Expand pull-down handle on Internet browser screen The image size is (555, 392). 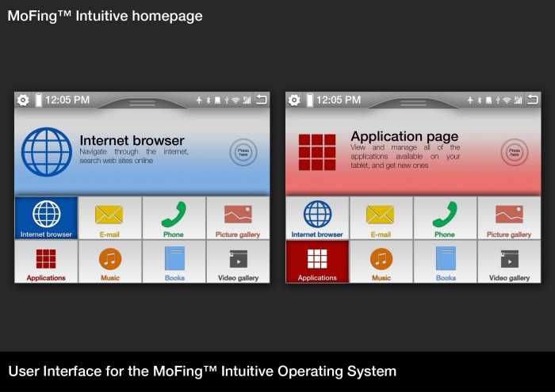tap(142, 103)
